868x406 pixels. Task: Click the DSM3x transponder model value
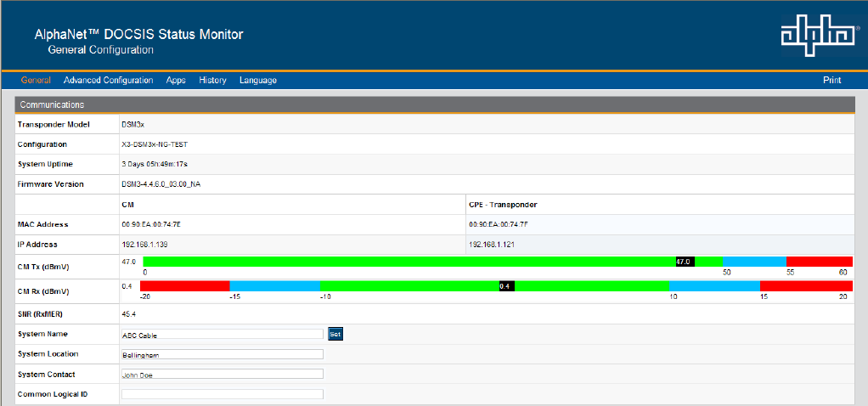[x=132, y=125]
